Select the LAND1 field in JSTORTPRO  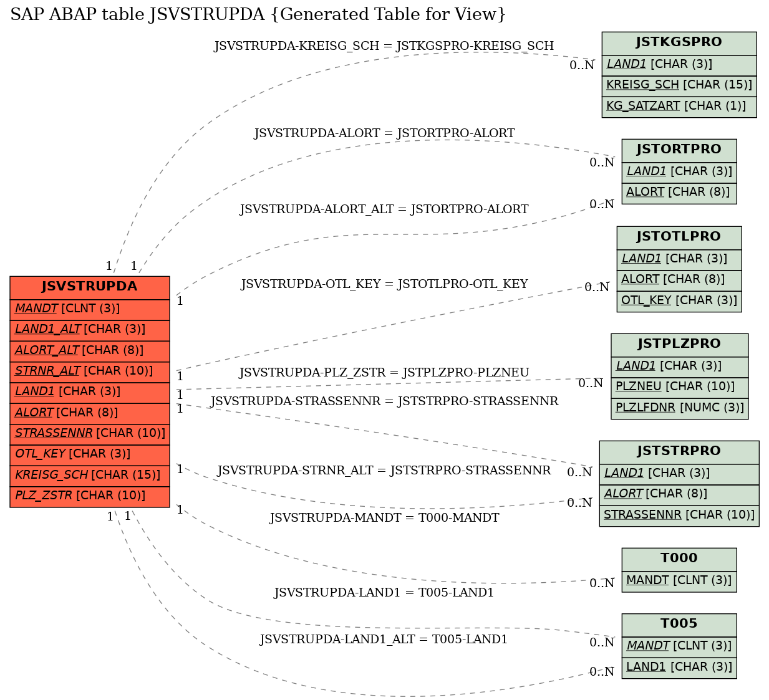point(679,172)
